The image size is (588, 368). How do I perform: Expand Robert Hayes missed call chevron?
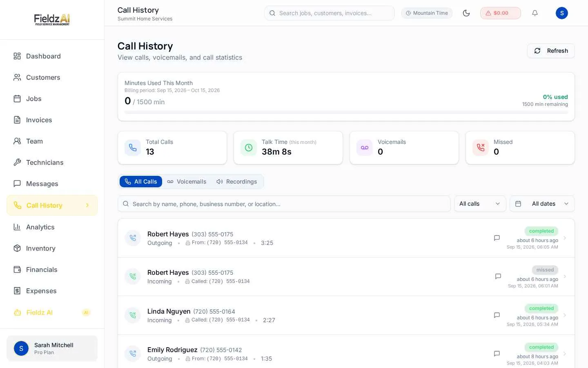[565, 276]
